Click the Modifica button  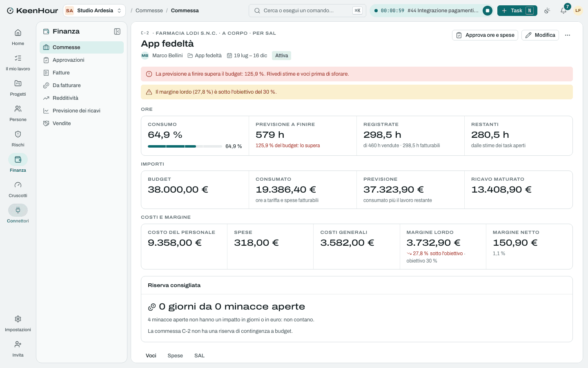(540, 35)
